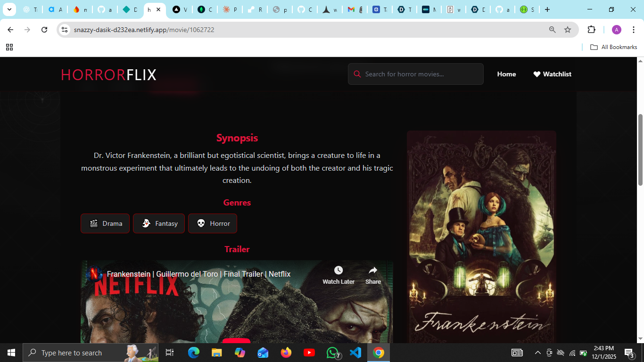Click the Netflix channel avatar on trailer
This screenshot has height=362, width=644.
click(94, 274)
